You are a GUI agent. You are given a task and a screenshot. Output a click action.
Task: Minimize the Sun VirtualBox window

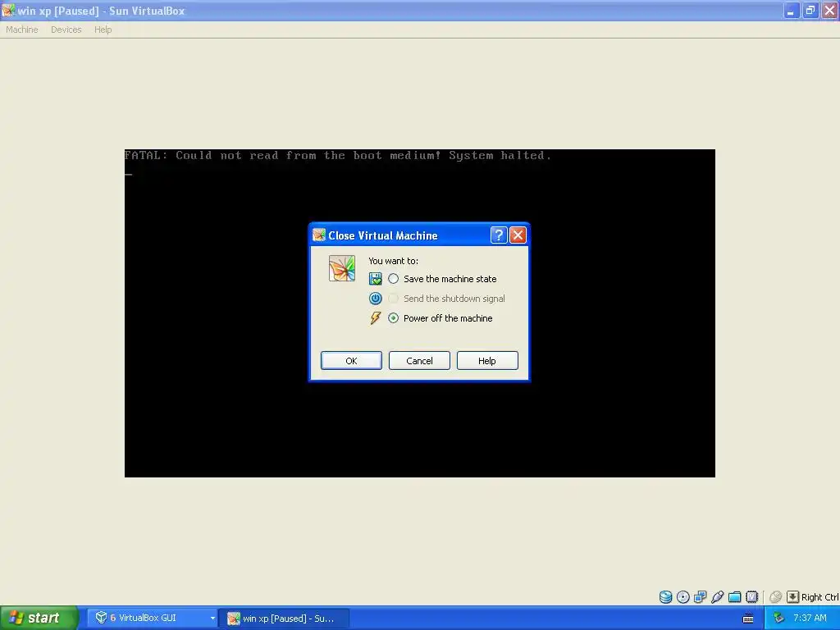(791, 11)
